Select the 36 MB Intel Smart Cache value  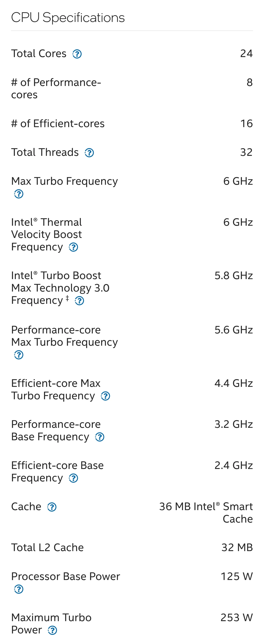tap(206, 512)
